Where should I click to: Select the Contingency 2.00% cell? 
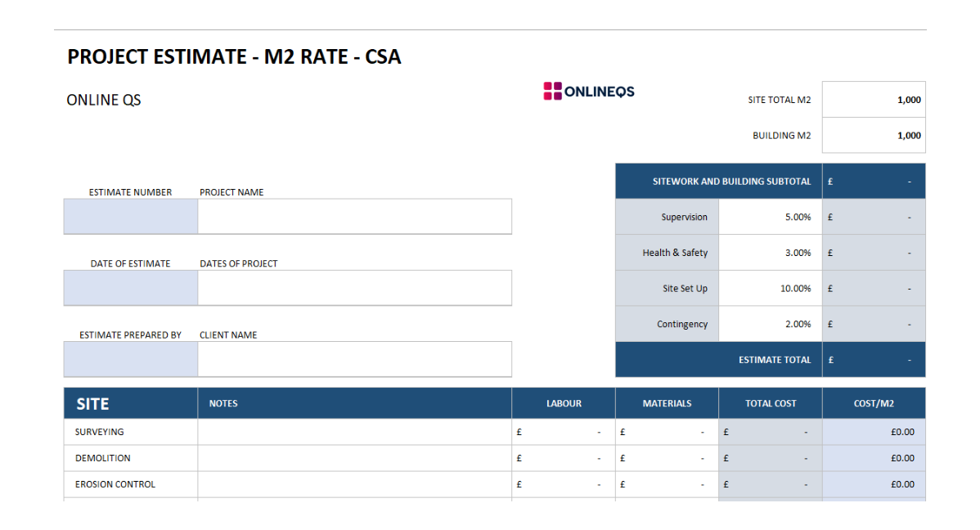tap(770, 324)
